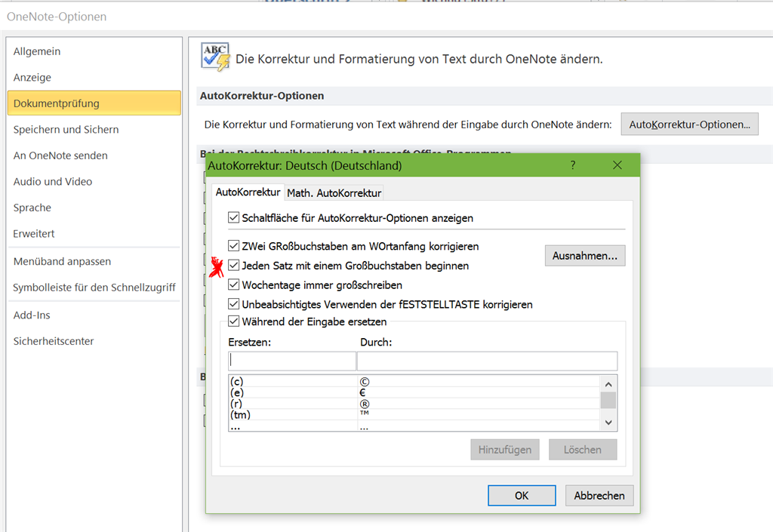773x532 pixels.
Task: Click the replacement list scroll up arrow
Action: [608, 384]
